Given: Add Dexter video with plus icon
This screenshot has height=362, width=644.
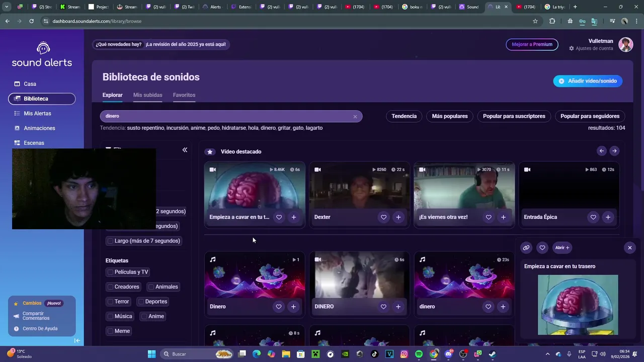Looking at the screenshot, I should 398,217.
